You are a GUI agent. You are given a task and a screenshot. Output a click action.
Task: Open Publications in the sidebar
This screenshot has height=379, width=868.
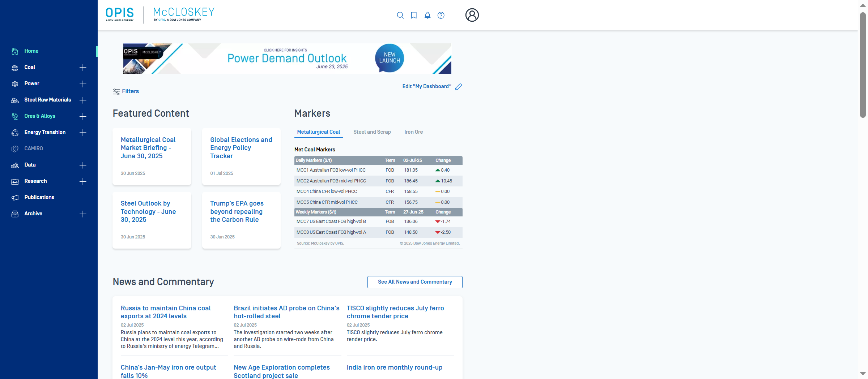click(x=39, y=197)
